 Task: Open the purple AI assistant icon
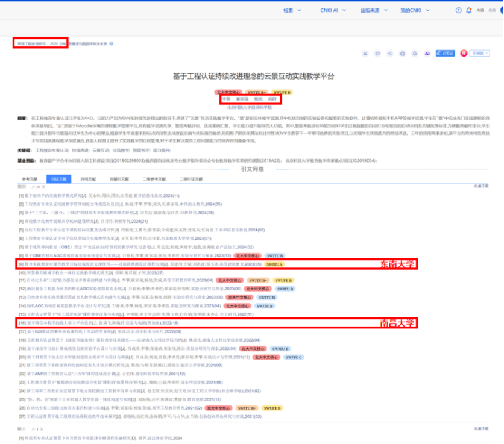427,54
